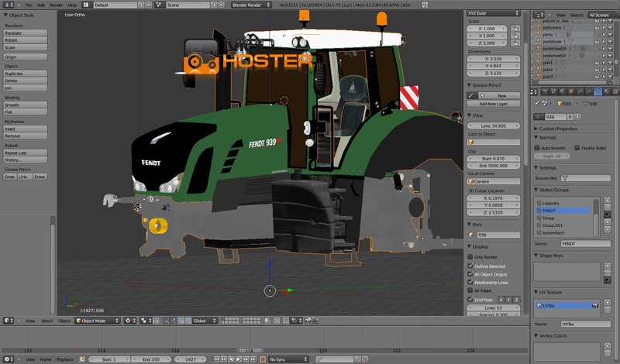
Task: Toggle the Outline Selected checkbox
Action: pyautogui.click(x=470, y=266)
